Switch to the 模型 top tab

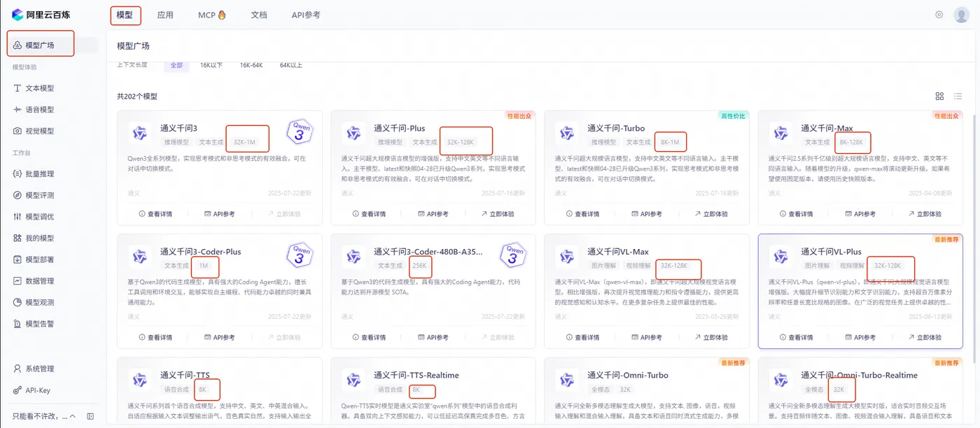coord(125,15)
